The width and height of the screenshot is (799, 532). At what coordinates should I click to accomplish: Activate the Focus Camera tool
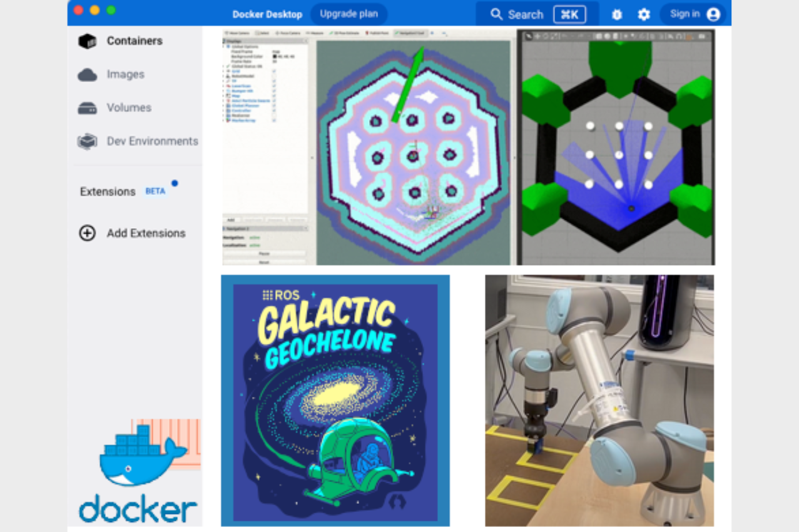pos(288,33)
